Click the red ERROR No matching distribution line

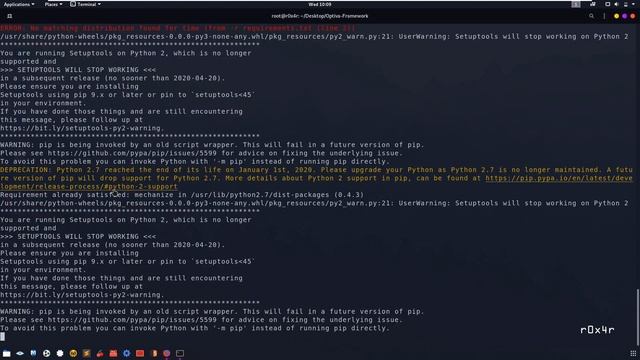178,28
